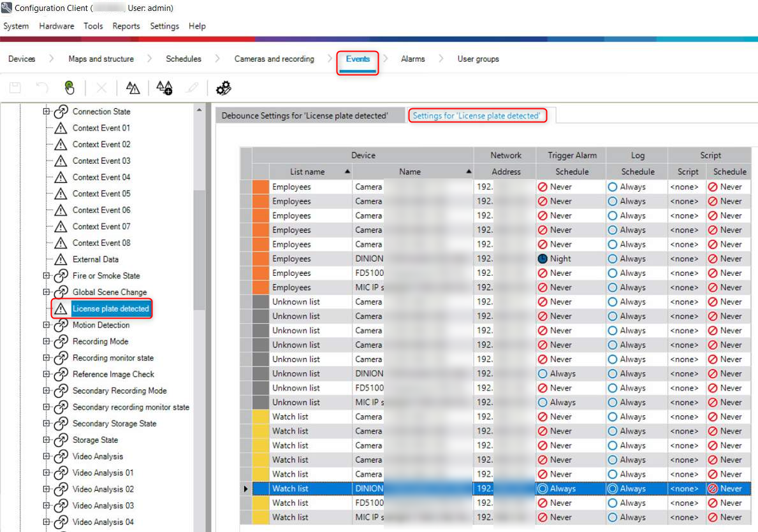Click the undo arrow icon
758x532 pixels.
42,88
